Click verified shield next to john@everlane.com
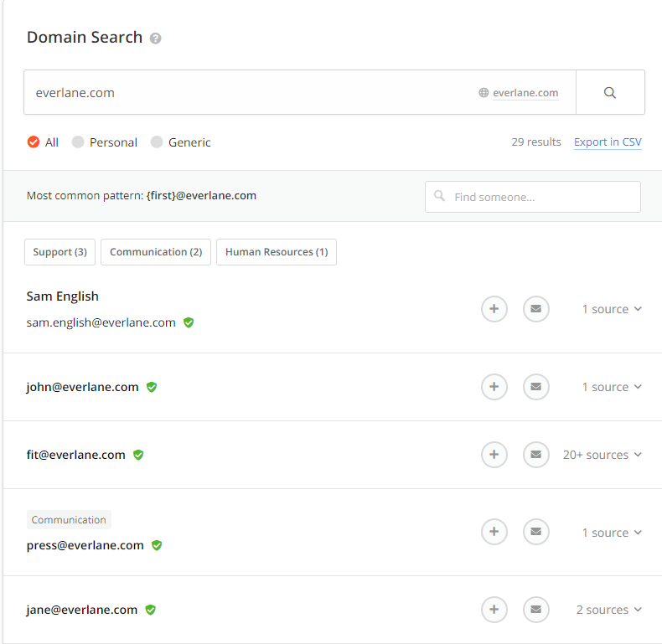The image size is (662, 644). point(152,387)
